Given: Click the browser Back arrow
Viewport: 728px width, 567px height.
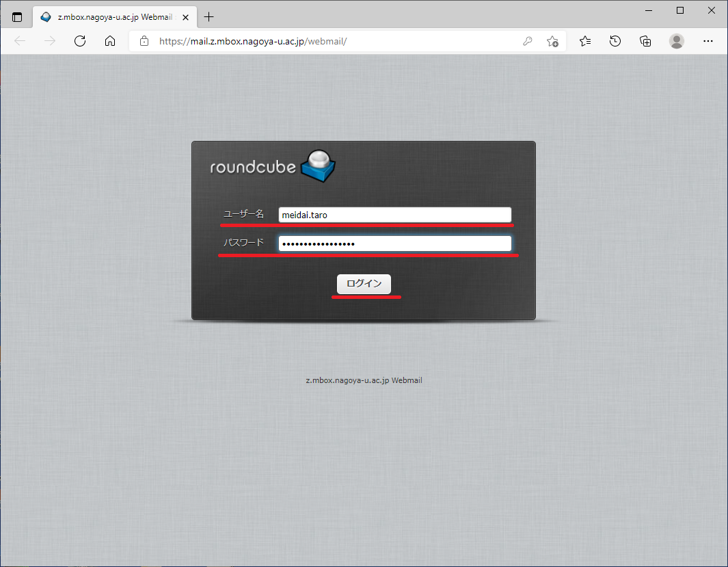Looking at the screenshot, I should (x=20, y=41).
